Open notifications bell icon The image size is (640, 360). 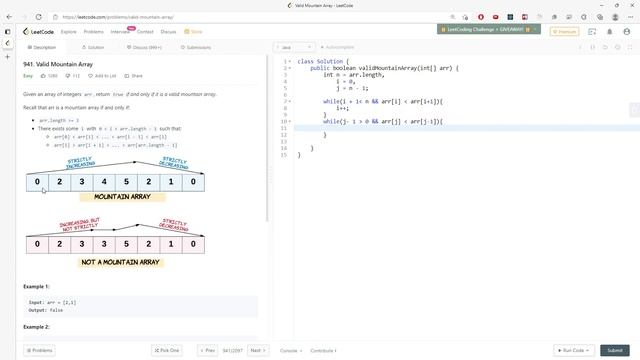click(x=609, y=31)
